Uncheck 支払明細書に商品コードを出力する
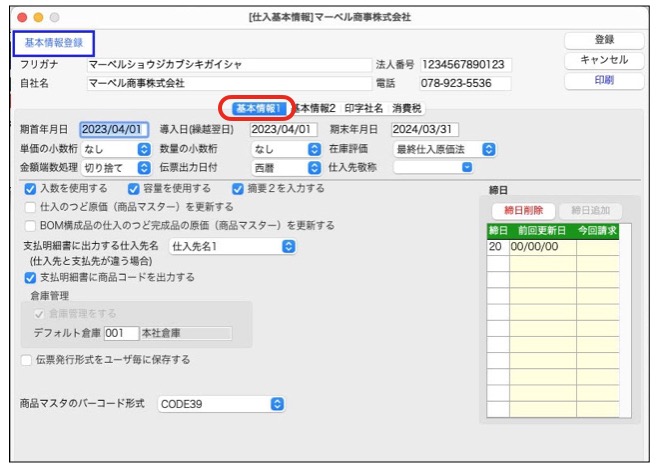Image resolution: width=659 pixels, height=473 pixels. 31,277
